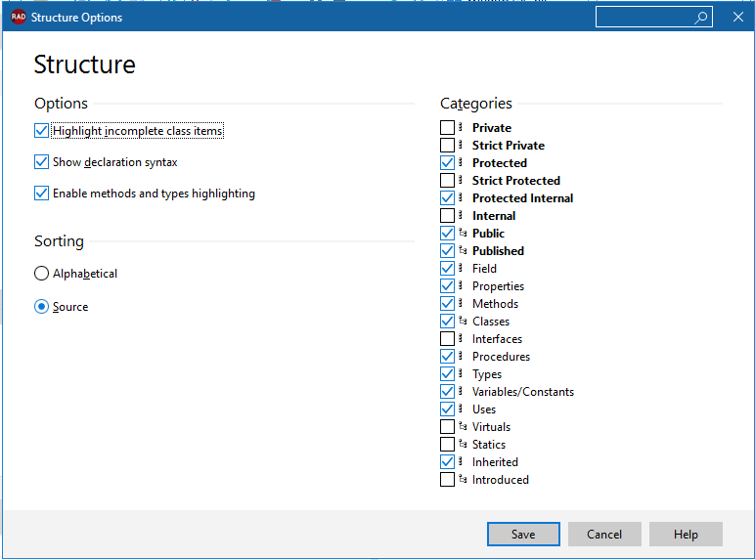Cancel the Structure Options dialog
The width and height of the screenshot is (755, 560).
click(604, 534)
